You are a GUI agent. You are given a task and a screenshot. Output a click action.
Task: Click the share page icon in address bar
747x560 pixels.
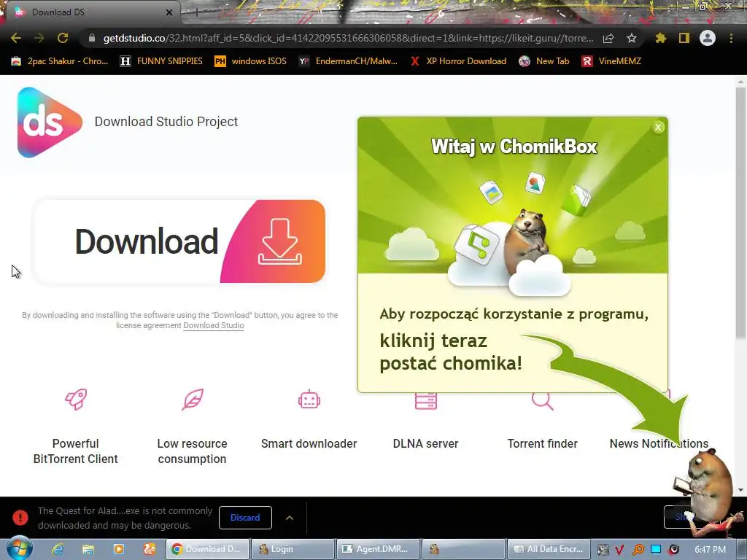[608, 38]
